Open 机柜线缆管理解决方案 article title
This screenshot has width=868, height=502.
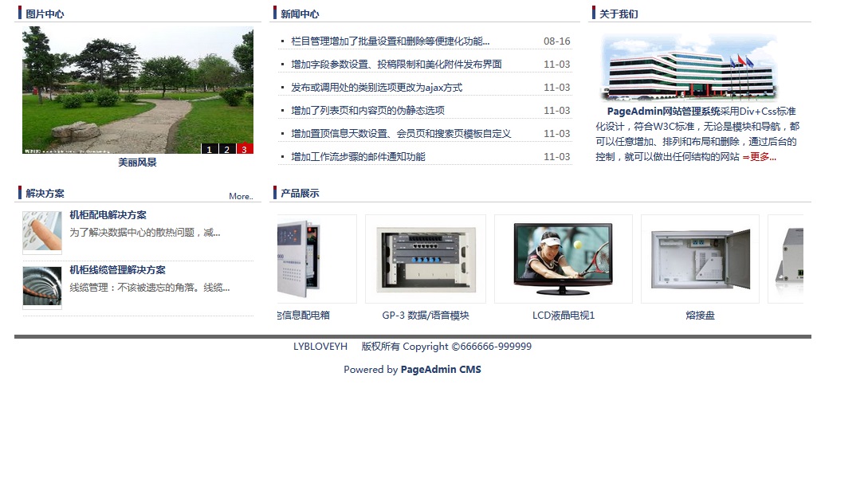pos(117,270)
